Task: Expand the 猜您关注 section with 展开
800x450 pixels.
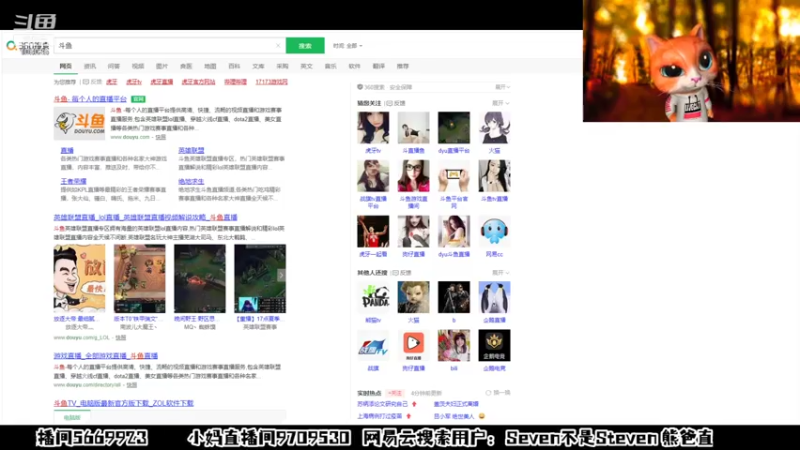Action: click(501, 103)
